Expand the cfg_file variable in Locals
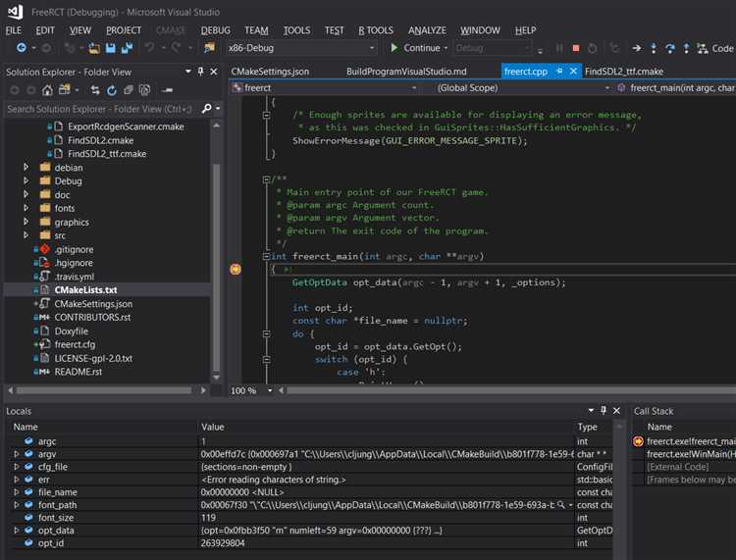This screenshot has height=560, width=736. point(17,467)
